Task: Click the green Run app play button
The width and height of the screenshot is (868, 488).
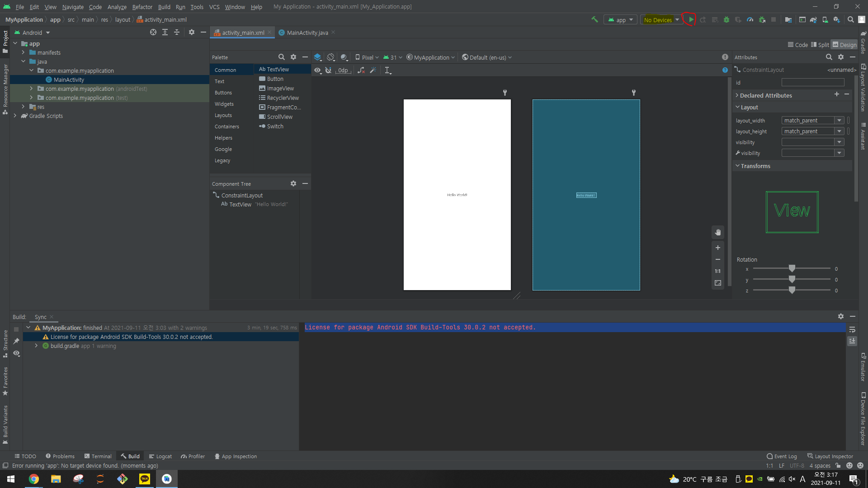Action: (x=691, y=19)
